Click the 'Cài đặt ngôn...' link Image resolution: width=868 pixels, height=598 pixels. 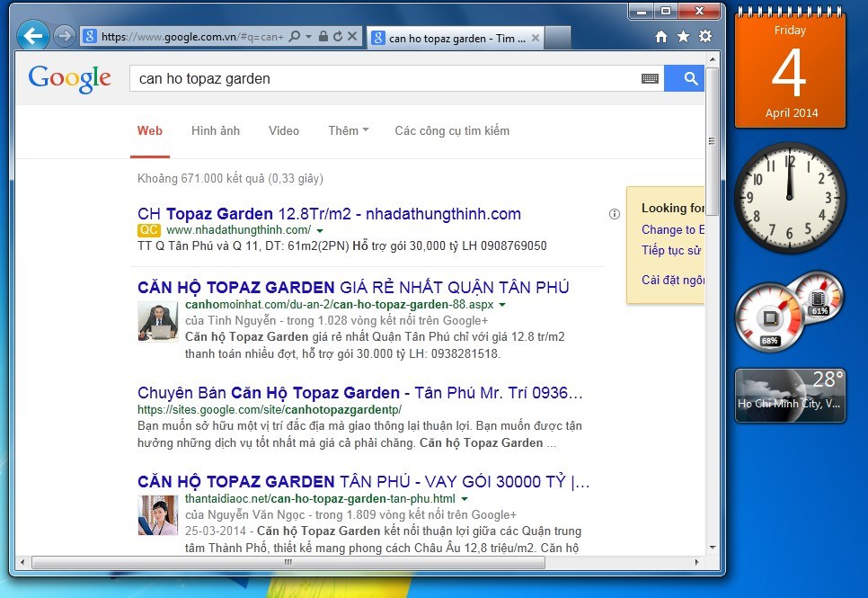[x=673, y=280]
